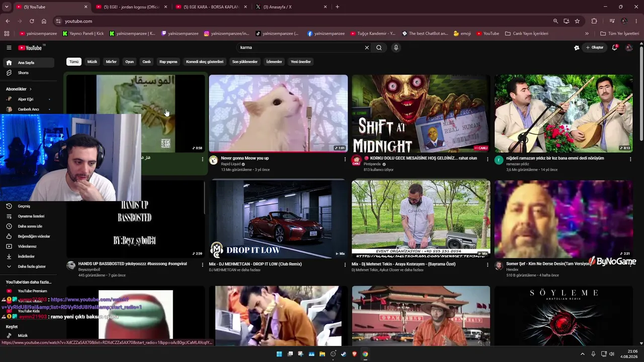Image resolution: width=644 pixels, height=362 pixels.
Task: Expand the Abonelikler subscriptions chevron
Action: pos(30,89)
